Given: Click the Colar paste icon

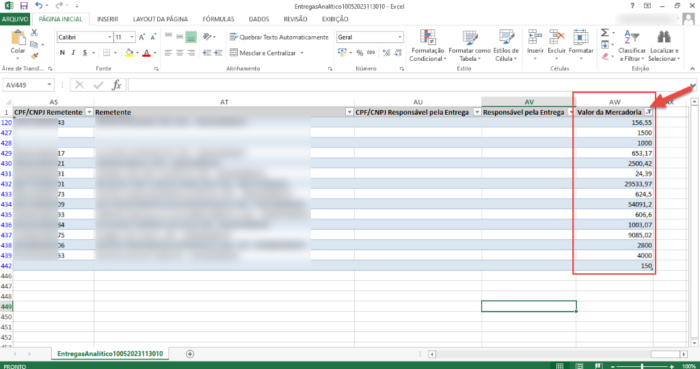Looking at the screenshot, I should [18, 38].
